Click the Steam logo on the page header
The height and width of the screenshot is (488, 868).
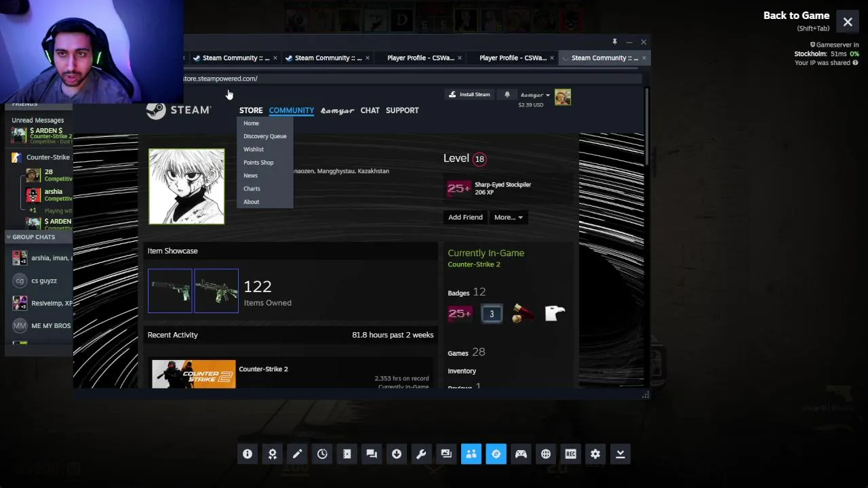[178, 110]
